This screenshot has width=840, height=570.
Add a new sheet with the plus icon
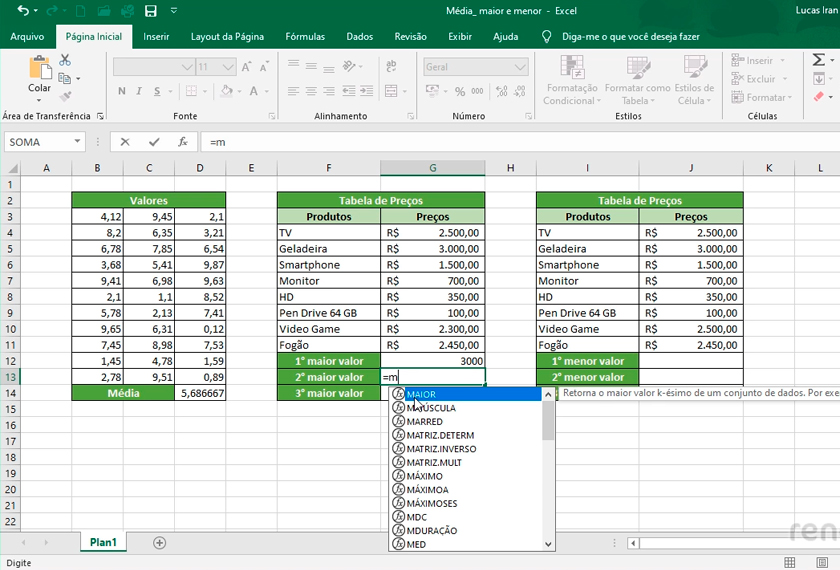(x=159, y=542)
